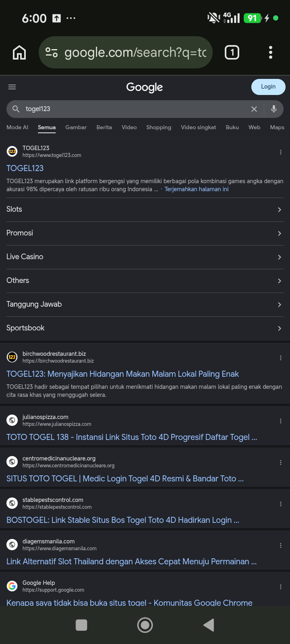Focus the togel123 search field
Image resolution: width=290 pixels, height=644 pixels.
click(x=133, y=109)
